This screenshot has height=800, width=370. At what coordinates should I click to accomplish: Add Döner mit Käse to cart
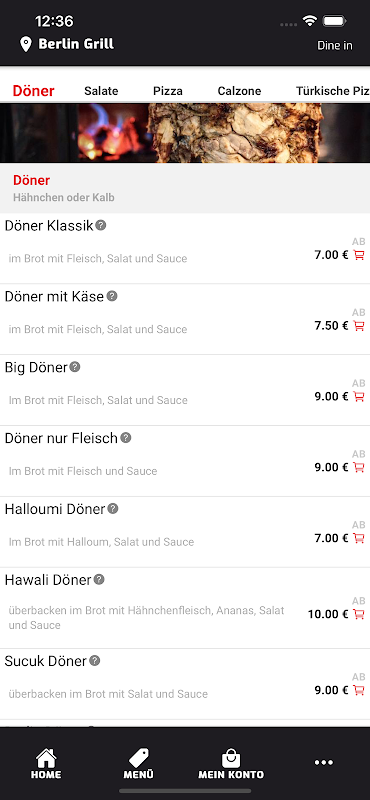click(359, 326)
